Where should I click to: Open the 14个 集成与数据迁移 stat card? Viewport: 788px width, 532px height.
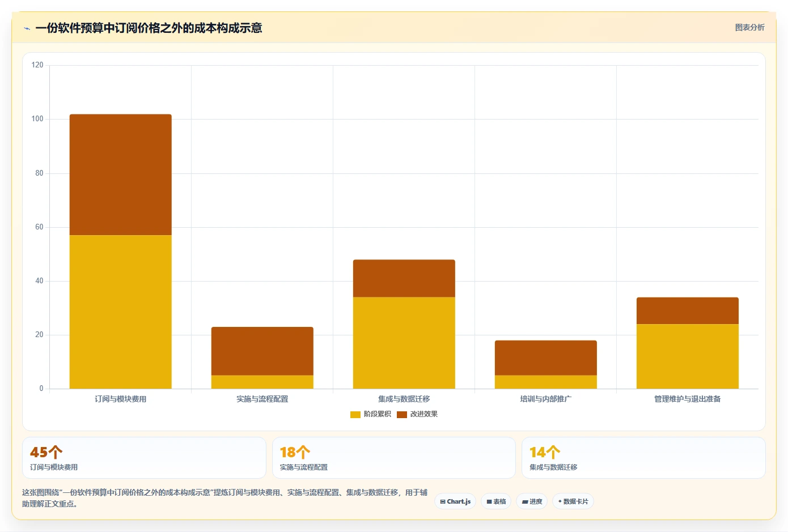coord(643,458)
